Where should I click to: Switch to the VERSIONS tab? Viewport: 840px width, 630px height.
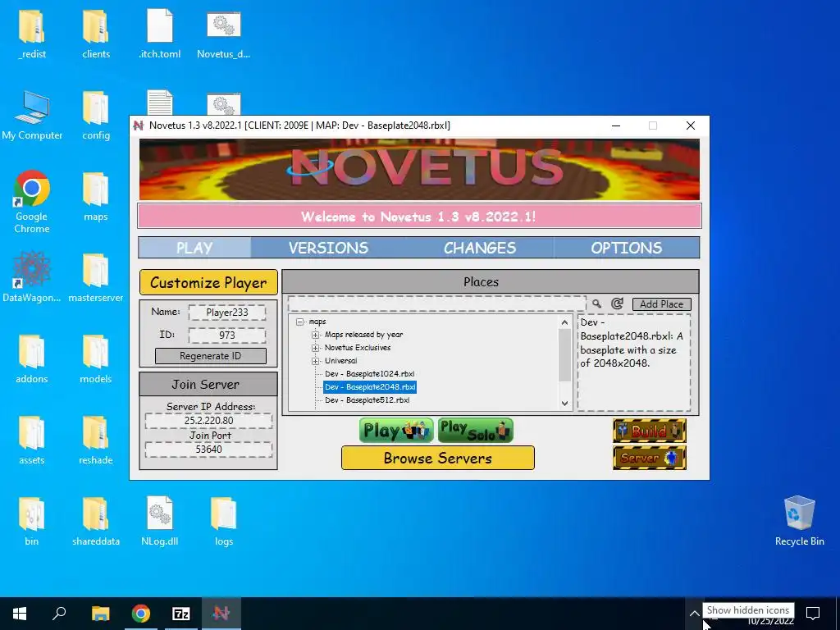(328, 248)
